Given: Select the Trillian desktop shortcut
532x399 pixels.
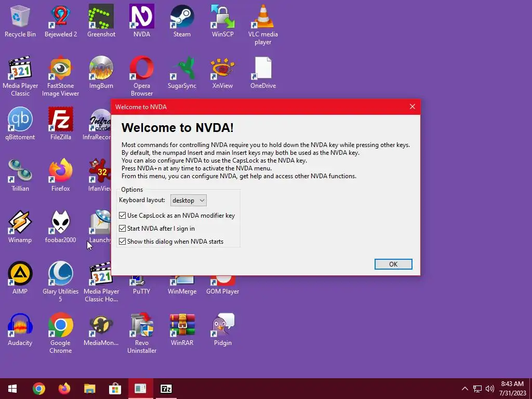Looking at the screenshot, I should [20, 176].
